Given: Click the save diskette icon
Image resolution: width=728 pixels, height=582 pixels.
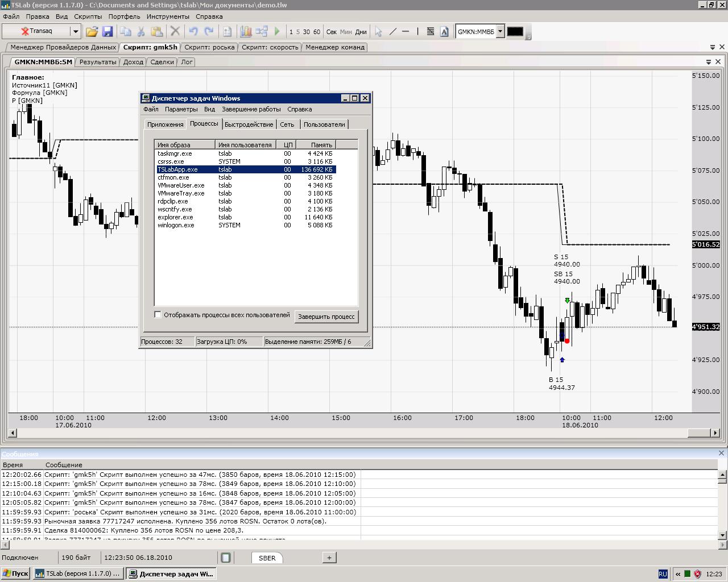Looking at the screenshot, I should [x=107, y=32].
